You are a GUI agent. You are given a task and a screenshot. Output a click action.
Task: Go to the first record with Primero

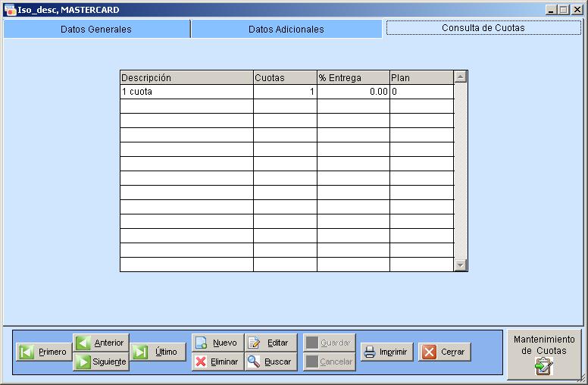44,352
